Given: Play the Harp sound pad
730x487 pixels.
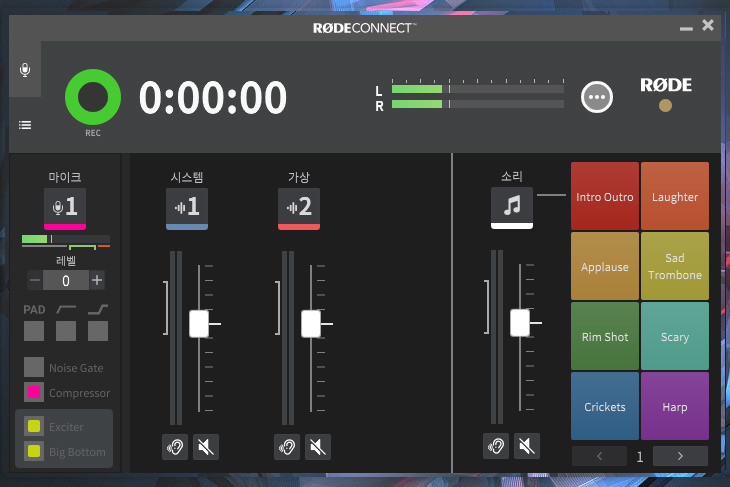Looking at the screenshot, I should click(x=675, y=406).
